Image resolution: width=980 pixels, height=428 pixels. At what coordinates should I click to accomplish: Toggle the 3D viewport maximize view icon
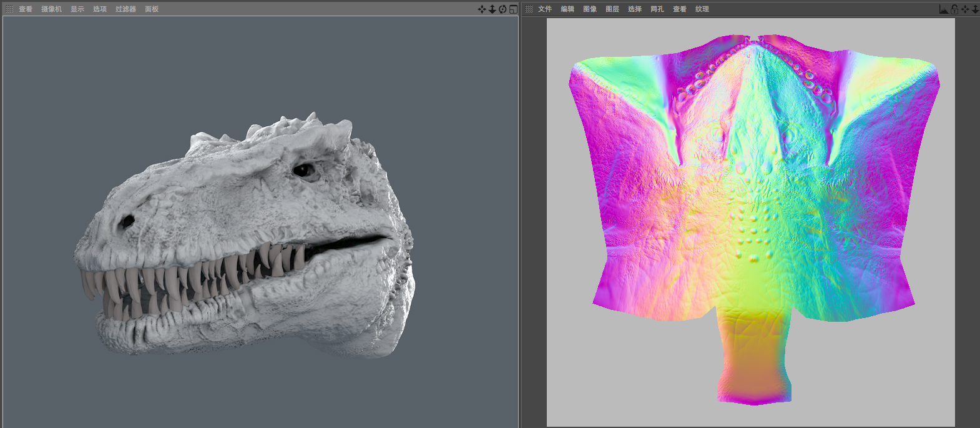[x=513, y=9]
